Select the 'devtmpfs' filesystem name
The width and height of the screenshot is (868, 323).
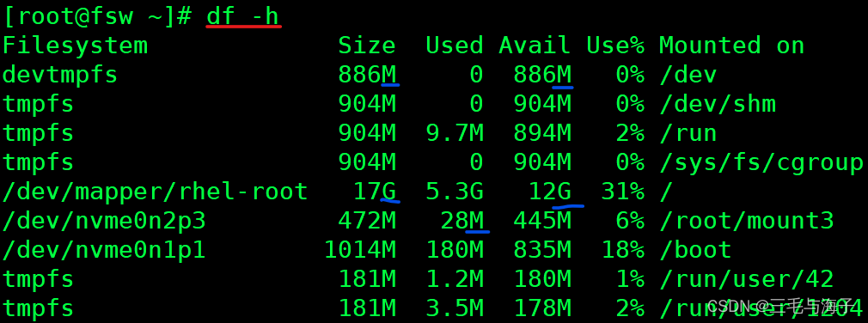pos(60,75)
